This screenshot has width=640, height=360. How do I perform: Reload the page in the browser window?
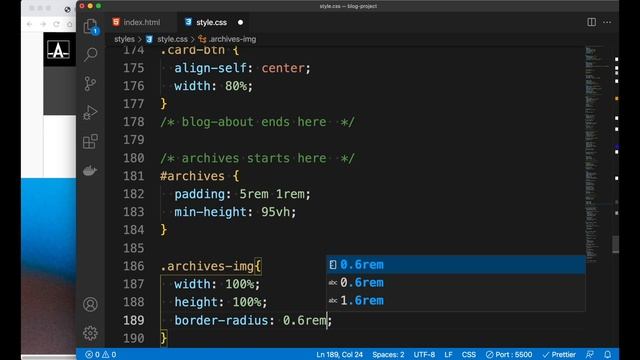[x=56, y=24]
